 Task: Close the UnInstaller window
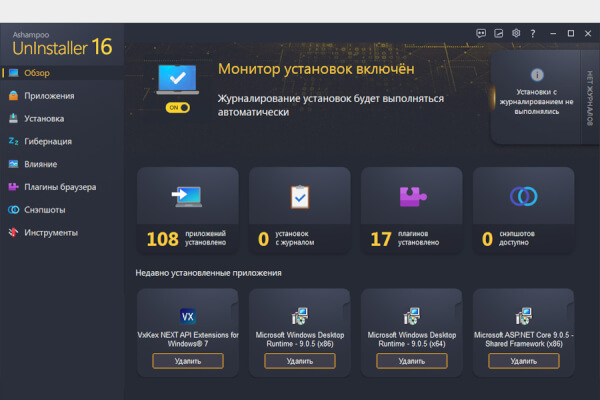point(588,33)
